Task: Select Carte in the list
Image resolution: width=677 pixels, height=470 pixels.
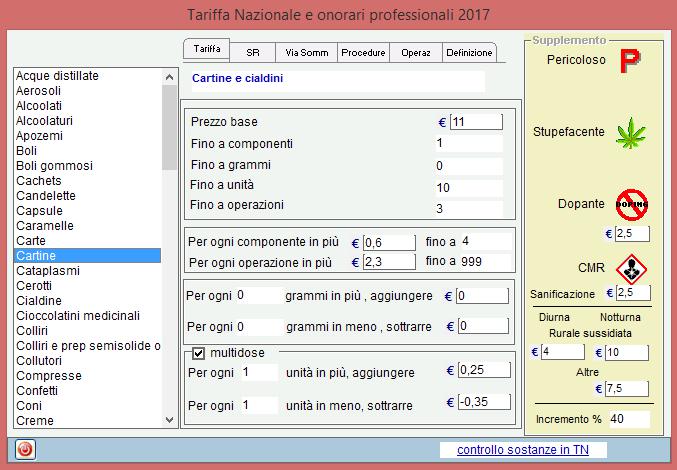Action: [88, 241]
